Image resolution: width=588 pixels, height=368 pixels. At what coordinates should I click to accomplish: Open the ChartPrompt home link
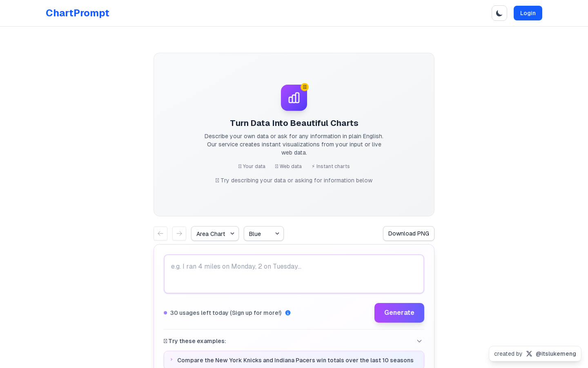click(x=78, y=13)
